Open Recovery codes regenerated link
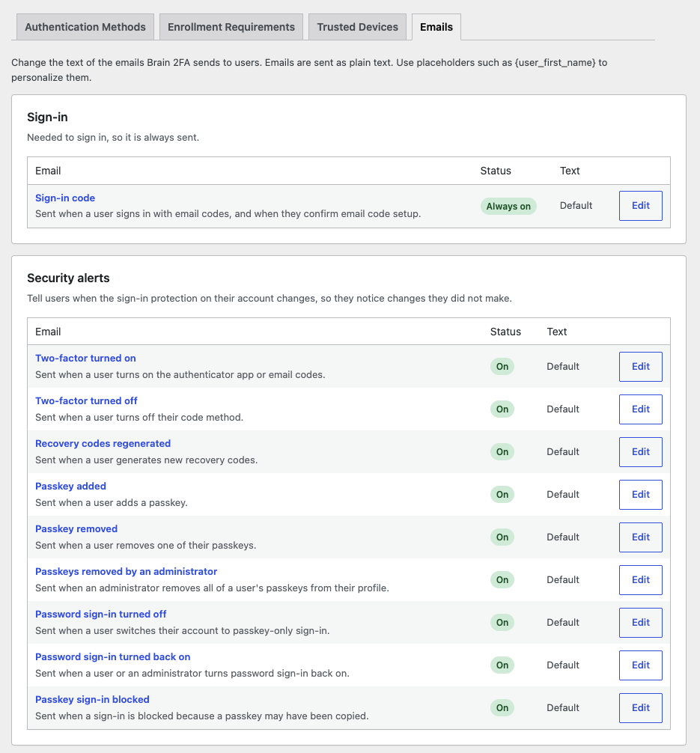Image resolution: width=700 pixels, height=753 pixels. [103, 444]
